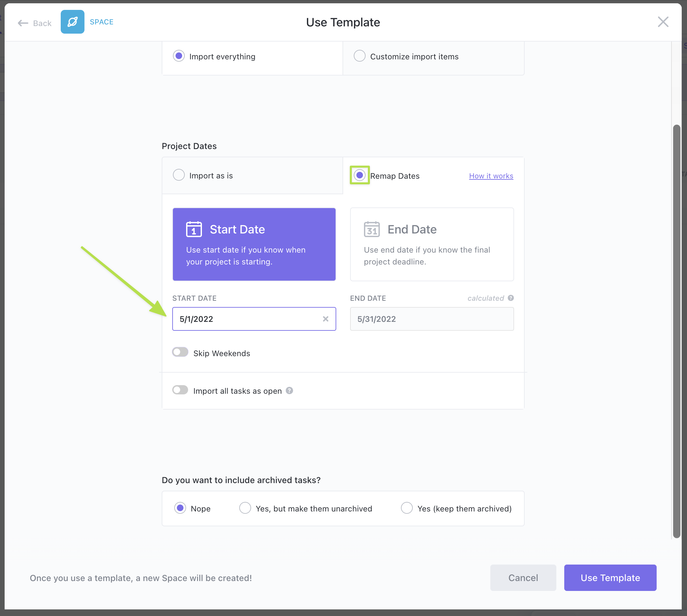687x616 pixels.
Task: Select the End Date card
Action: (432, 244)
